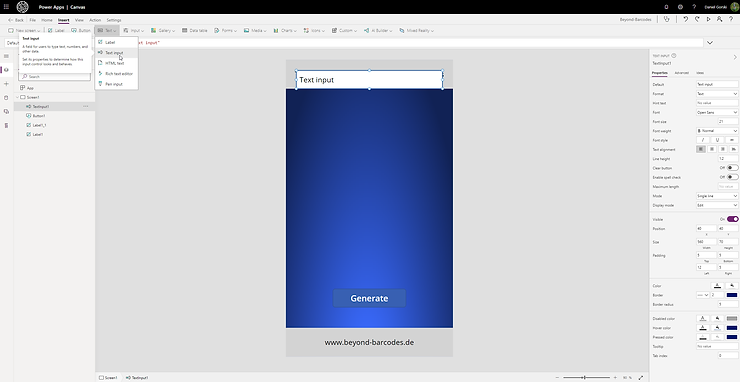Open the settings gear in header
The width and height of the screenshot is (740, 382).
pyautogui.click(x=680, y=7)
